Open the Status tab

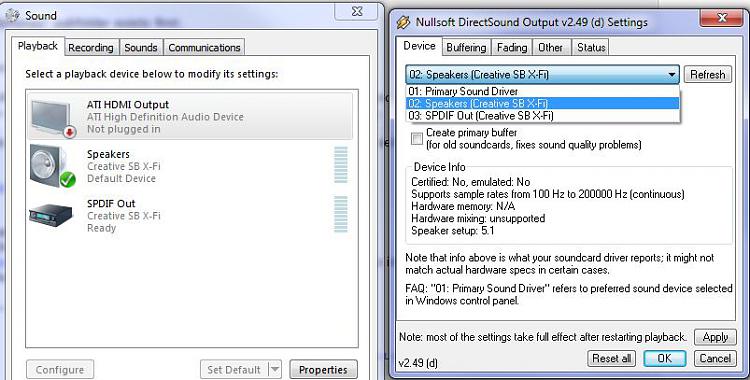[x=591, y=47]
